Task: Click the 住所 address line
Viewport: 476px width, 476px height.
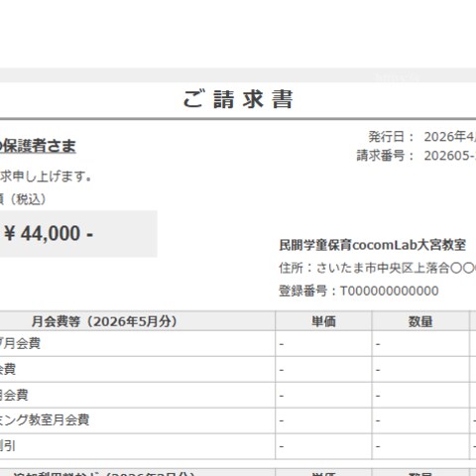Action: [378, 268]
